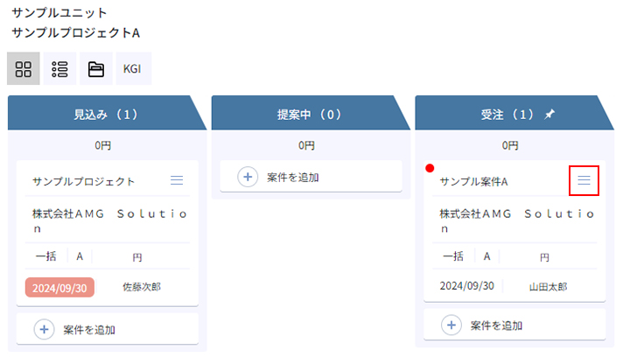This screenshot has width=630, height=364.
Task: Open the KGI view
Action: pyautogui.click(x=132, y=69)
